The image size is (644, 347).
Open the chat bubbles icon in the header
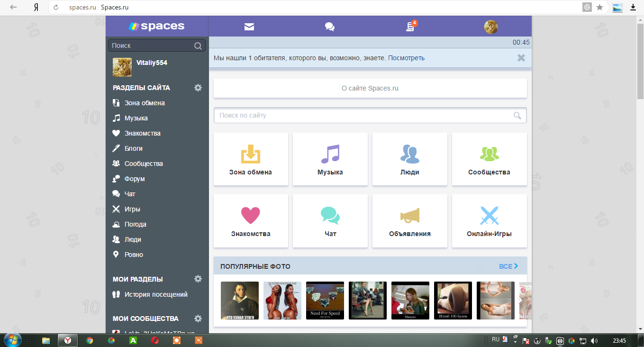click(x=330, y=27)
